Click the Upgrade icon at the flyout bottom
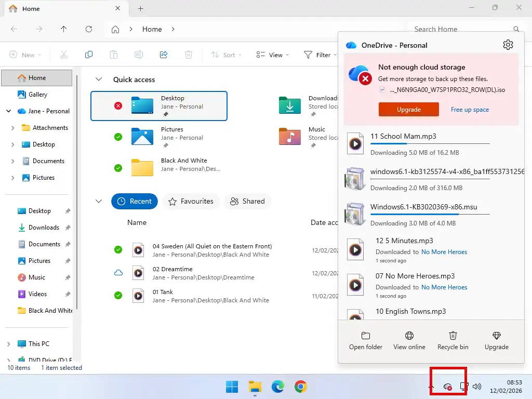Image resolution: width=532 pixels, height=399 pixels. point(496,340)
